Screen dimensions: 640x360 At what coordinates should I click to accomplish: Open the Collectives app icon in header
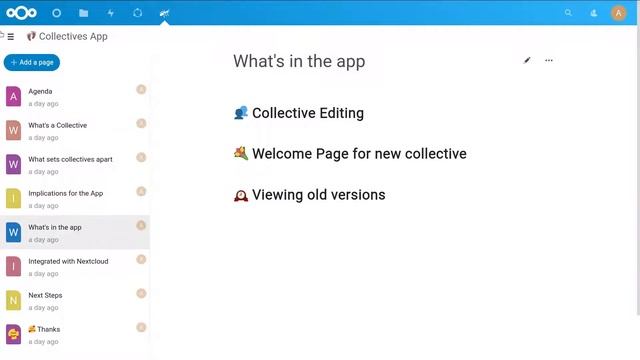coord(164,13)
